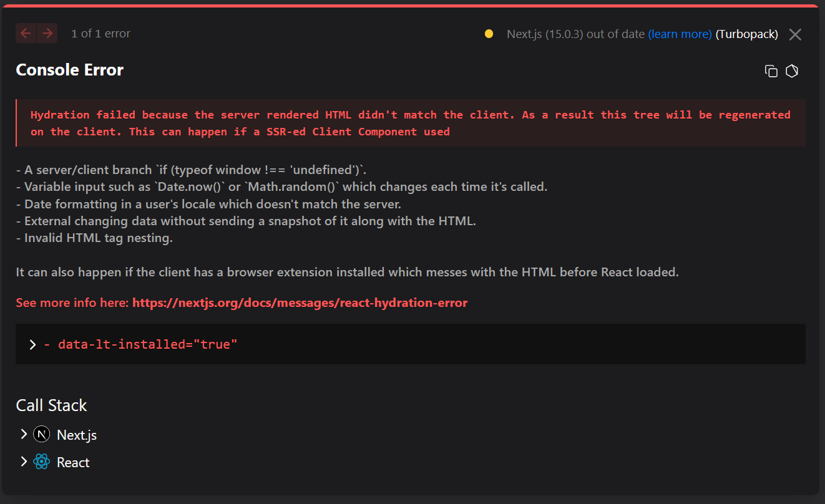Click the server/client branch line
825x504 pixels.
tap(191, 170)
